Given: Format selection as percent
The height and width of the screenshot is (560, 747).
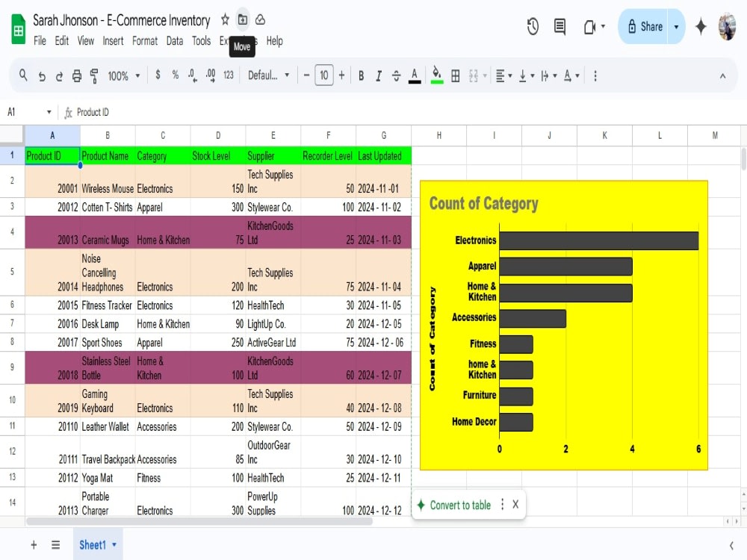Looking at the screenshot, I should tap(176, 75).
